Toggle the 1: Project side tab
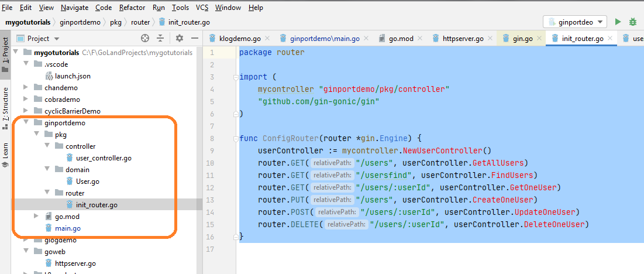Viewport: 644px width, 274px height. [x=5, y=55]
